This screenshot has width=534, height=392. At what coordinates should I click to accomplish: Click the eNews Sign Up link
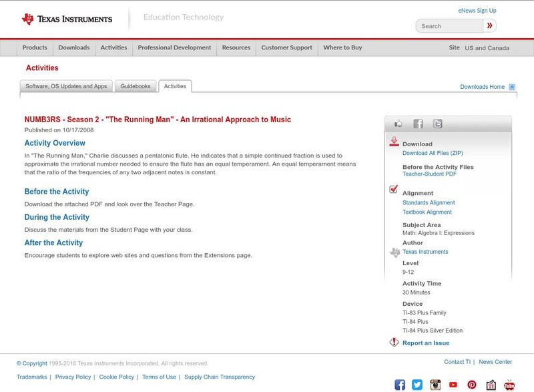477,11
